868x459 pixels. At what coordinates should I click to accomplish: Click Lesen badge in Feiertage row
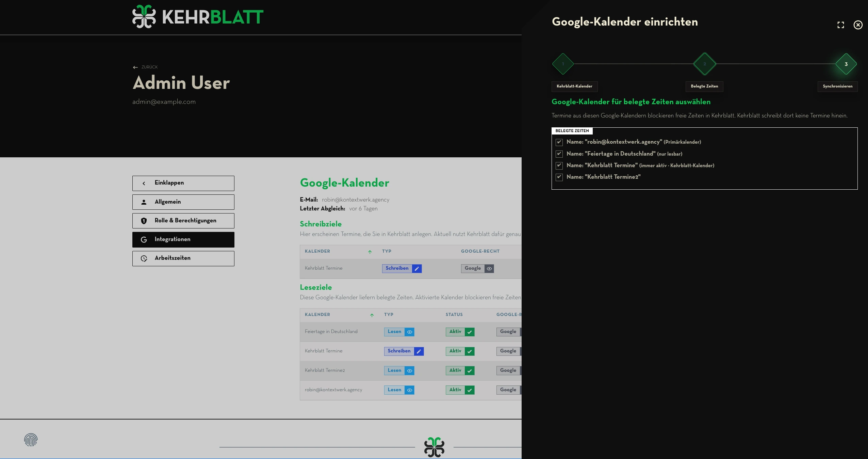click(x=399, y=332)
